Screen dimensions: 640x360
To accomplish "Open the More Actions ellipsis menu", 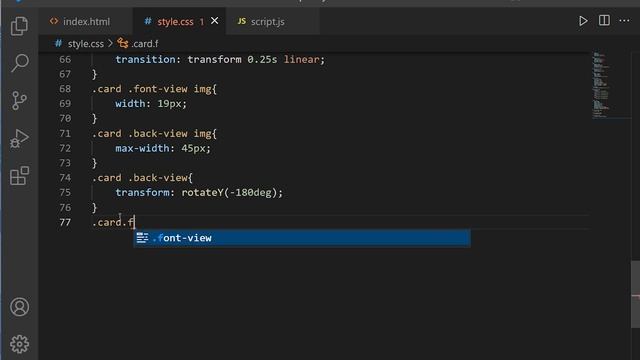I will (x=624, y=20).
